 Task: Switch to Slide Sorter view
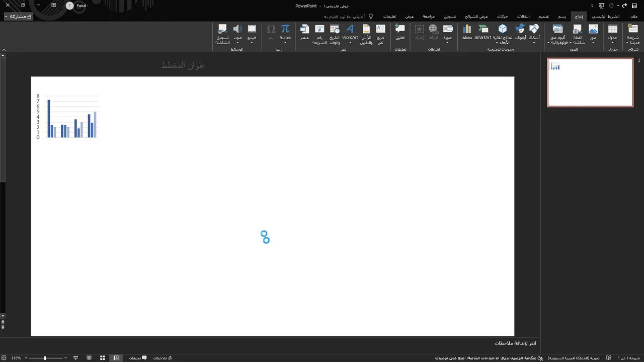coord(103,358)
